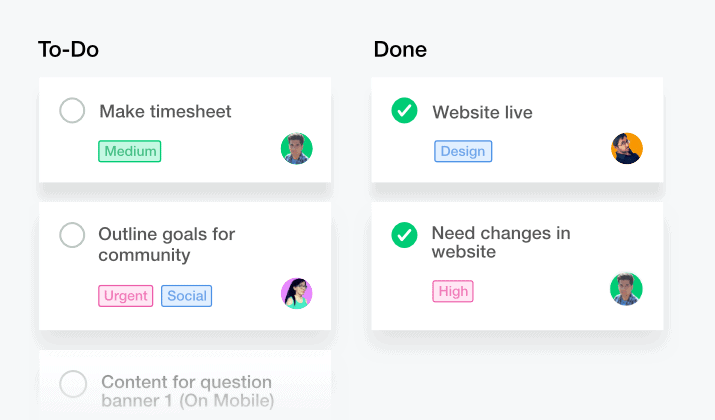The height and width of the screenshot is (420, 715).
Task: Click the Design tag
Action: click(x=463, y=151)
